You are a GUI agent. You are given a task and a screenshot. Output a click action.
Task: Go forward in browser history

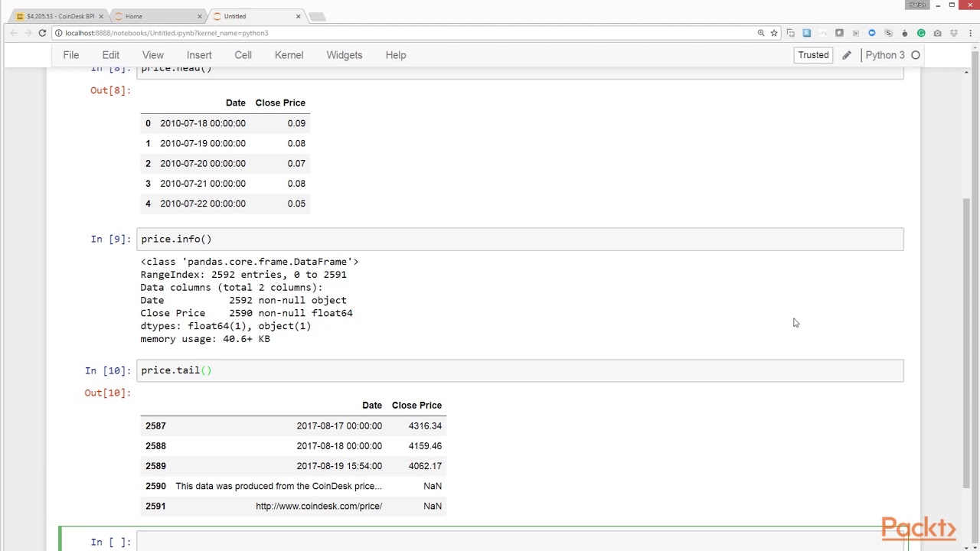coord(28,33)
